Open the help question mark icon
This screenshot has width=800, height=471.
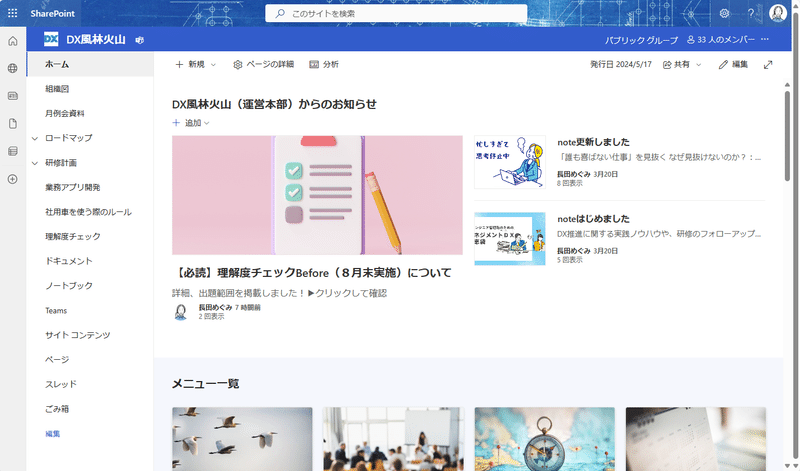click(x=751, y=13)
